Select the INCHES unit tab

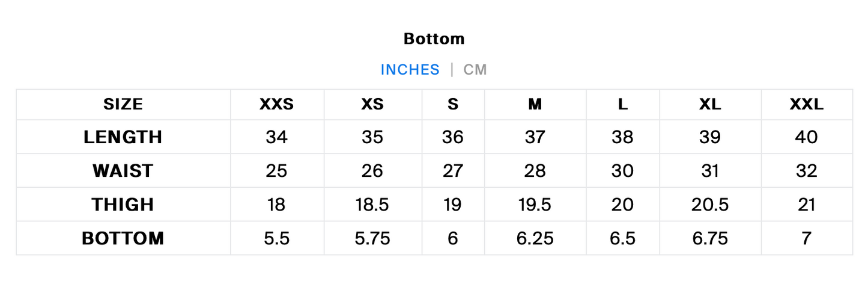(x=410, y=70)
